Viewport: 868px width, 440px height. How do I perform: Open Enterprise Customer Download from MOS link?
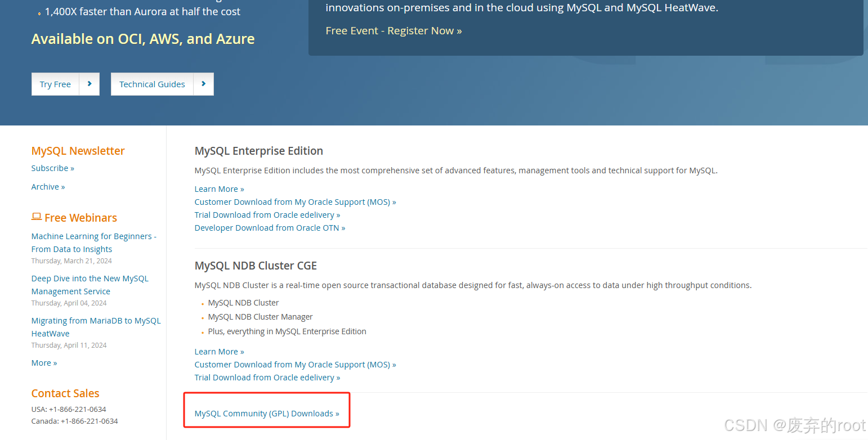click(296, 202)
